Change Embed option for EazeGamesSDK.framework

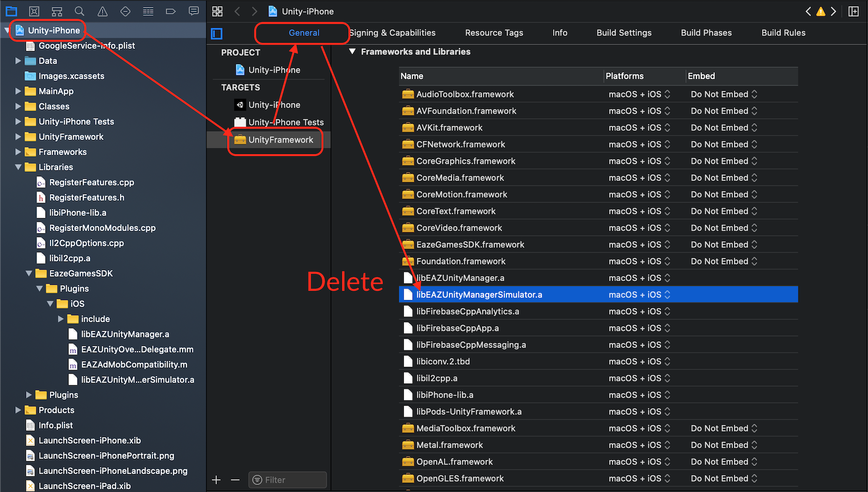coord(724,245)
